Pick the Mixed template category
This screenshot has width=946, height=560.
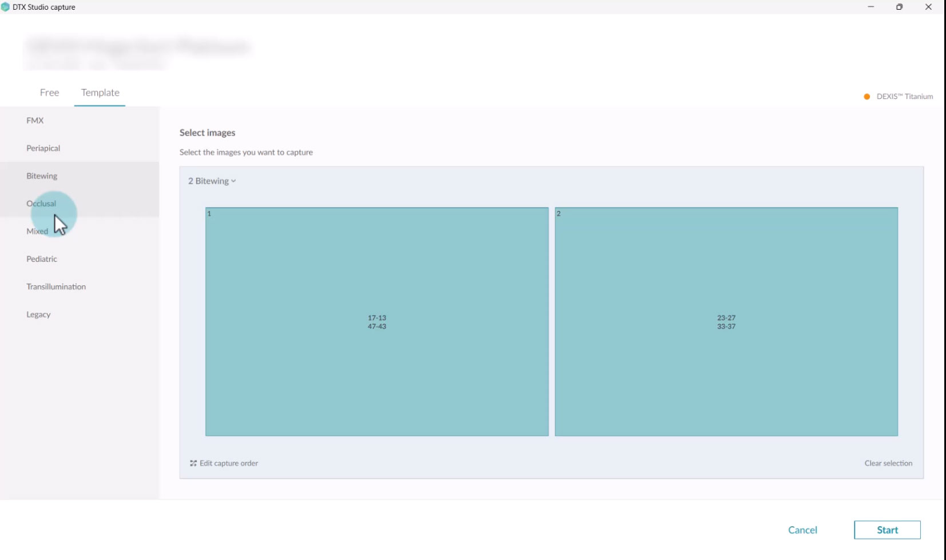tap(80, 231)
